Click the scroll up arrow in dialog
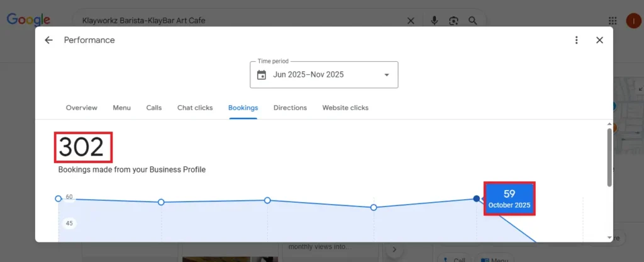Screen dimensions: 644x262 point(609,124)
